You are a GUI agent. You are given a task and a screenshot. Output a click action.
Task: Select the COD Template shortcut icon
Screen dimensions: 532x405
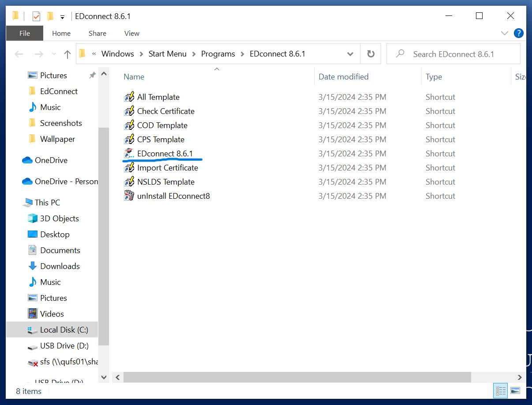coord(129,125)
